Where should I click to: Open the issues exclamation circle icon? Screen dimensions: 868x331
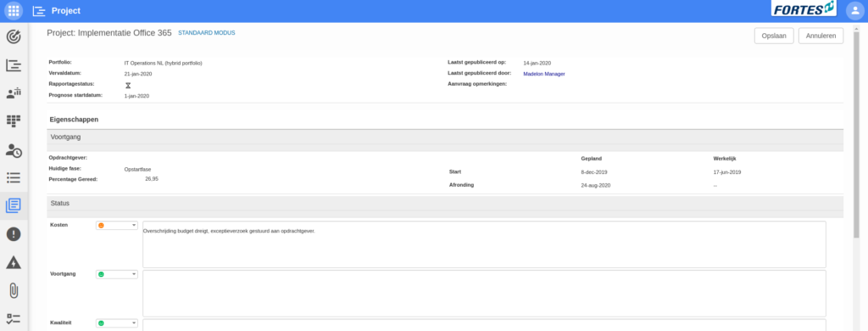tap(14, 234)
